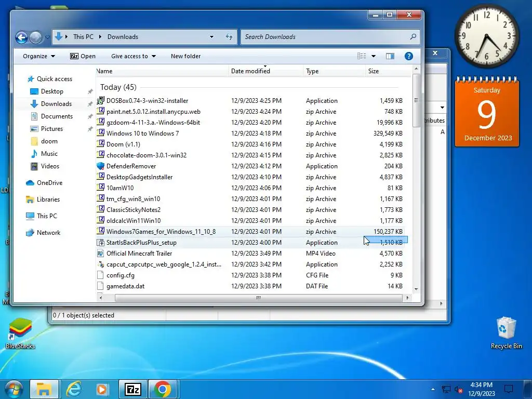Select Windows7Games_for_Windows_11_10_8 file name
This screenshot has height=399, width=532.
click(161, 231)
